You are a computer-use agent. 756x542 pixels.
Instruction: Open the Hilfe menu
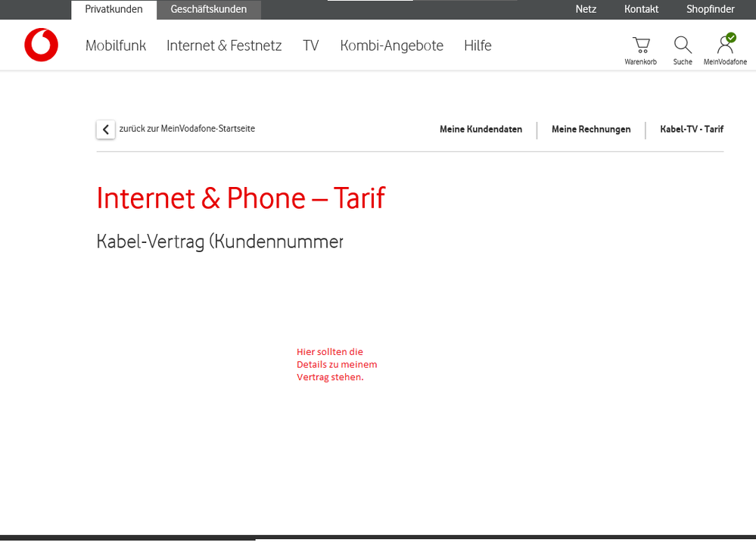click(478, 45)
